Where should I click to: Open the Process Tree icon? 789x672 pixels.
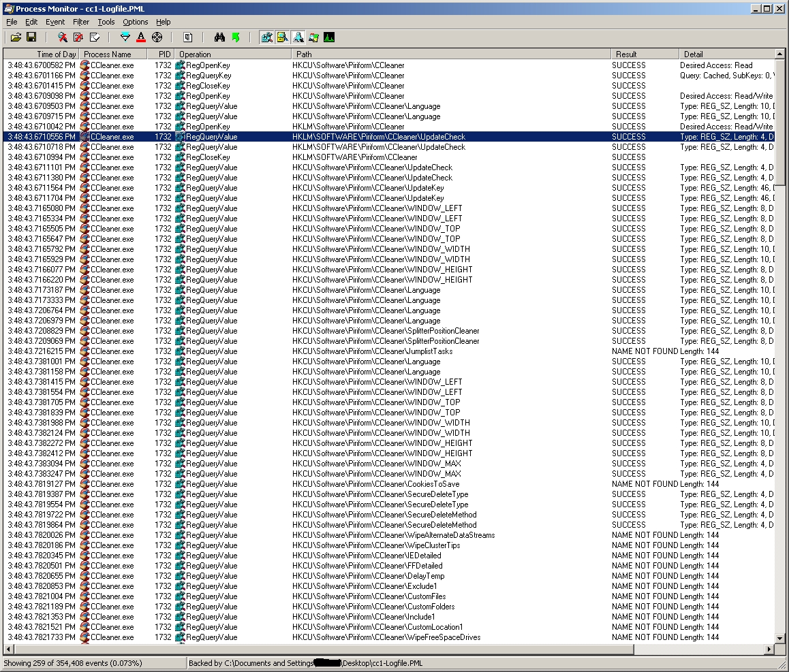pyautogui.click(x=188, y=37)
